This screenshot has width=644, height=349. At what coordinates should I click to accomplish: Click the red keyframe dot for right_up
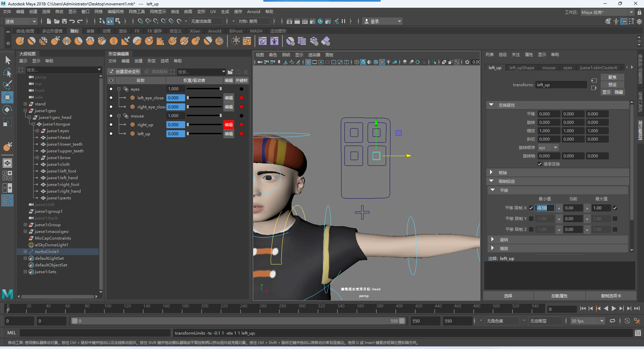pos(241,124)
